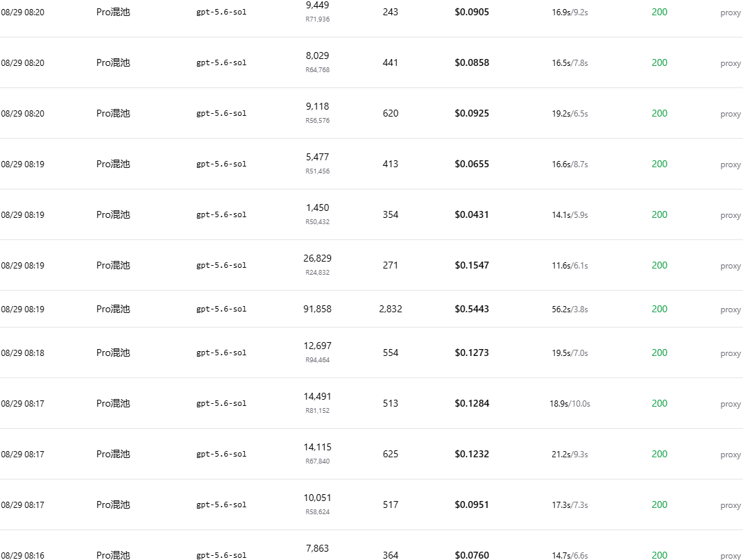Click Pro混池 group in the $0.1232 row

113,455
